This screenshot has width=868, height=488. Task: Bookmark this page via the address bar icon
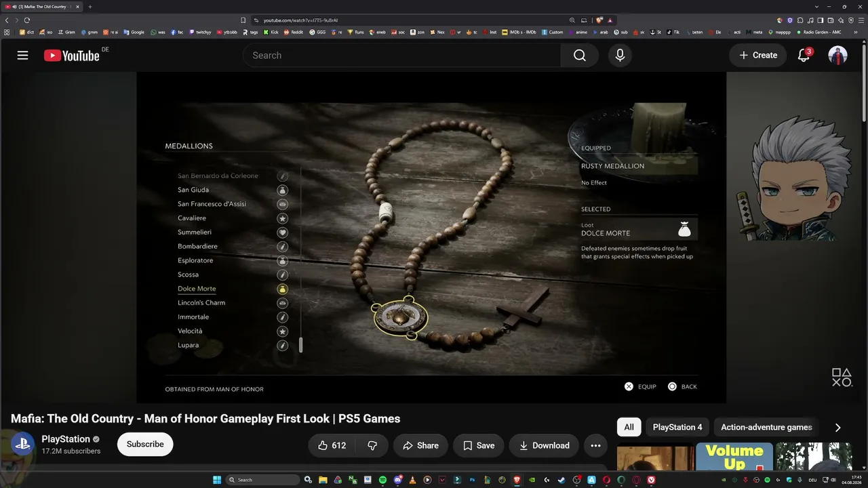click(x=243, y=20)
